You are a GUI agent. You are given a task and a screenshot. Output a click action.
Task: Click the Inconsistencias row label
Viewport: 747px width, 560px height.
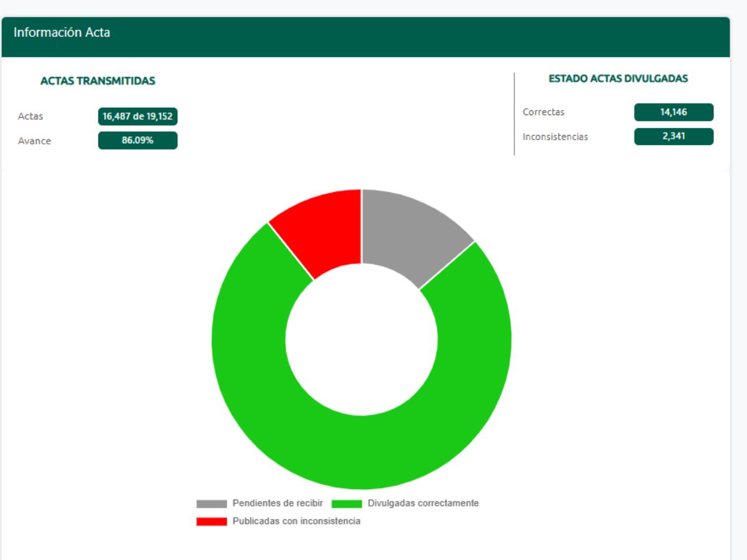555,136
